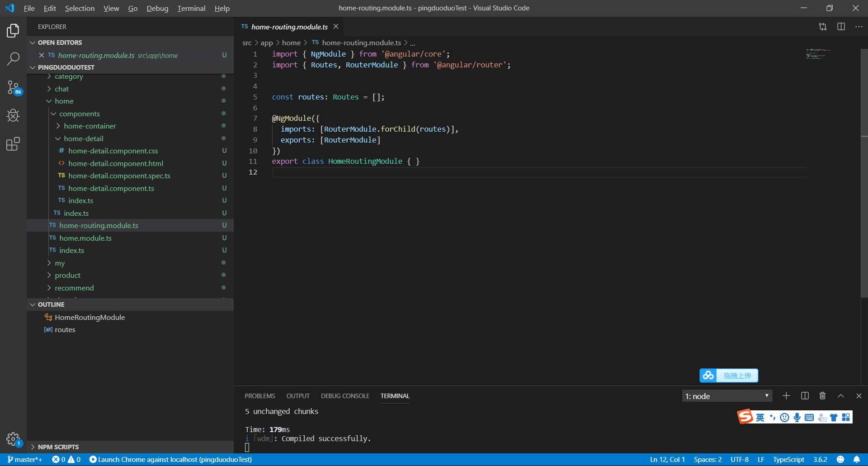Click the editor minimap preview
Screen dimensions: 868x466
point(818,54)
